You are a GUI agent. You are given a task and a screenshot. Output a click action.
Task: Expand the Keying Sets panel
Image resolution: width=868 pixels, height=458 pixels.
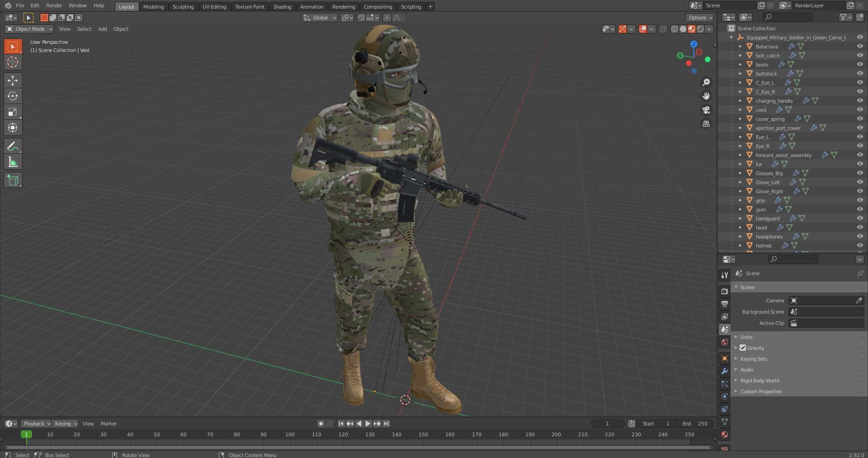(753, 359)
